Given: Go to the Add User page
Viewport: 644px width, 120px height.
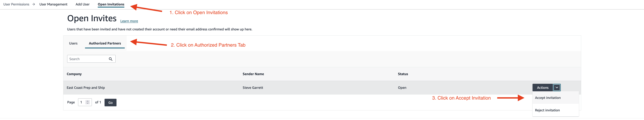Looking at the screenshot, I should 82,4.
